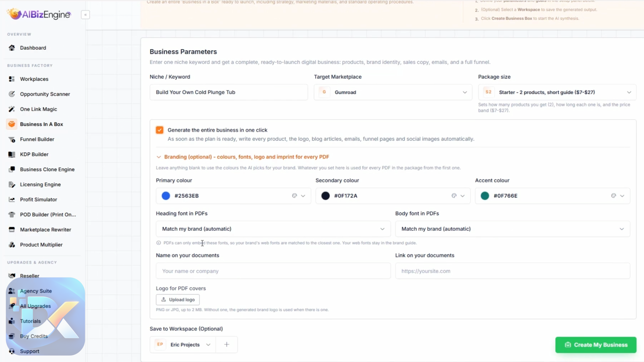Click the palette icon in Primary colour
The image size is (644, 362).
tap(294, 196)
